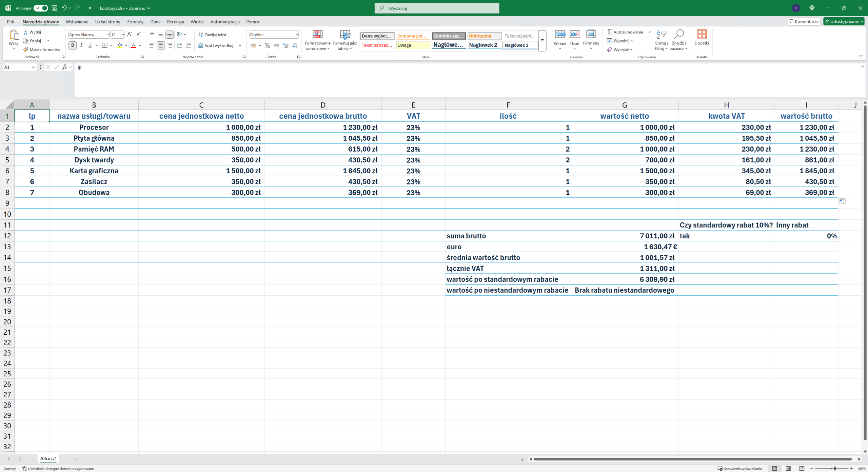
Task: Click Format as Table (Formatuj jako tabelę)
Action: 345,40
